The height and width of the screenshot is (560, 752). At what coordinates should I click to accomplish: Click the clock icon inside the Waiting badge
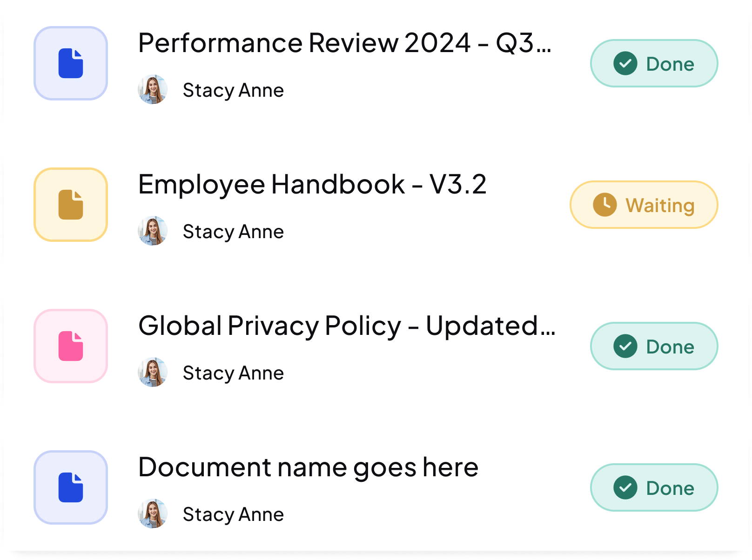604,205
